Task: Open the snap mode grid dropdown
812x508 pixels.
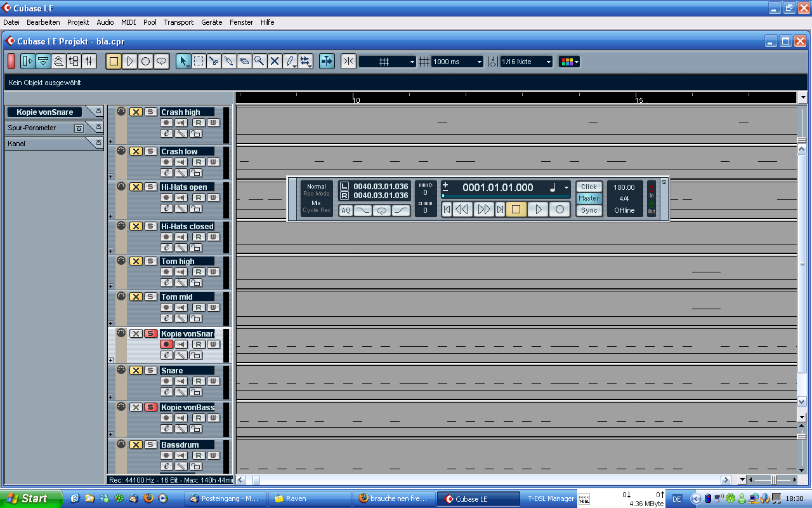Action: click(x=388, y=62)
